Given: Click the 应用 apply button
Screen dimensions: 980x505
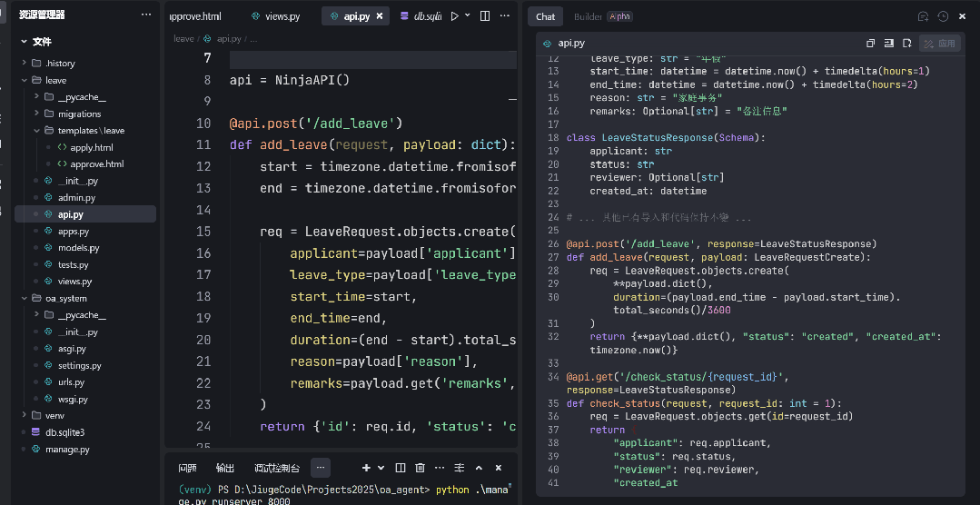Looking at the screenshot, I should [940, 43].
